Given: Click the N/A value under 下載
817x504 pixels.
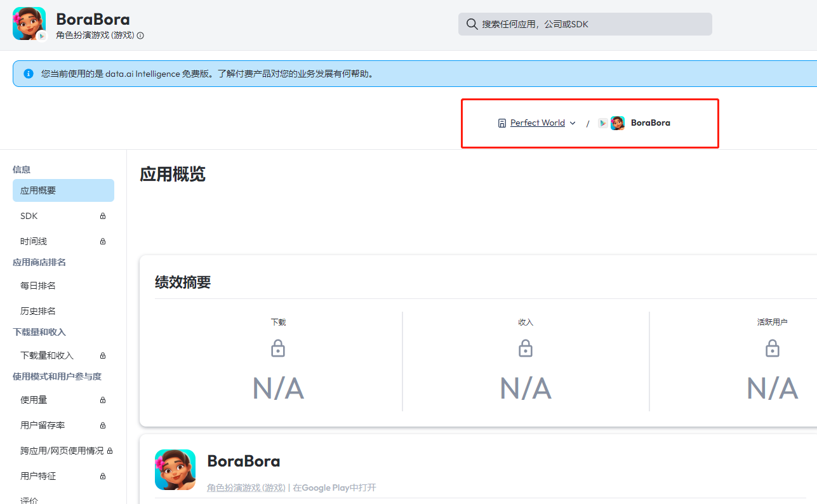Looking at the screenshot, I should click(278, 388).
